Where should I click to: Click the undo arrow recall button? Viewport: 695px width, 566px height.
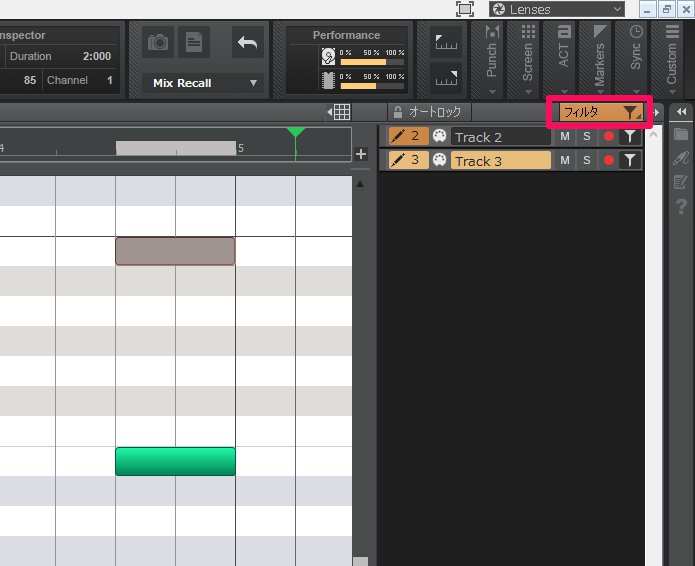pos(247,42)
